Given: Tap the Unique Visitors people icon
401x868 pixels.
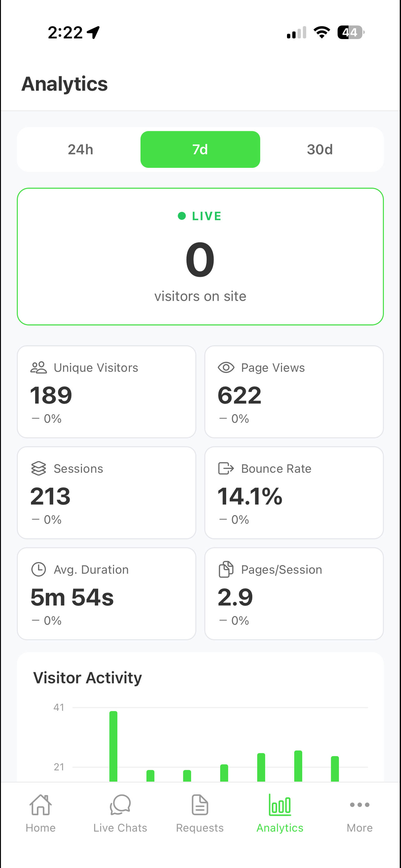Looking at the screenshot, I should (38, 368).
